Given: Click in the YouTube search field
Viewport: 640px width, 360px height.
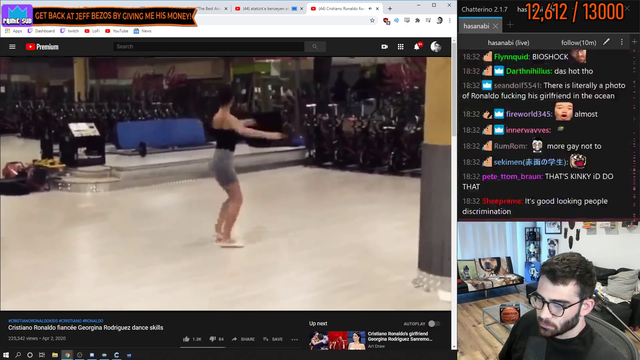Looking at the screenshot, I should (x=209, y=47).
